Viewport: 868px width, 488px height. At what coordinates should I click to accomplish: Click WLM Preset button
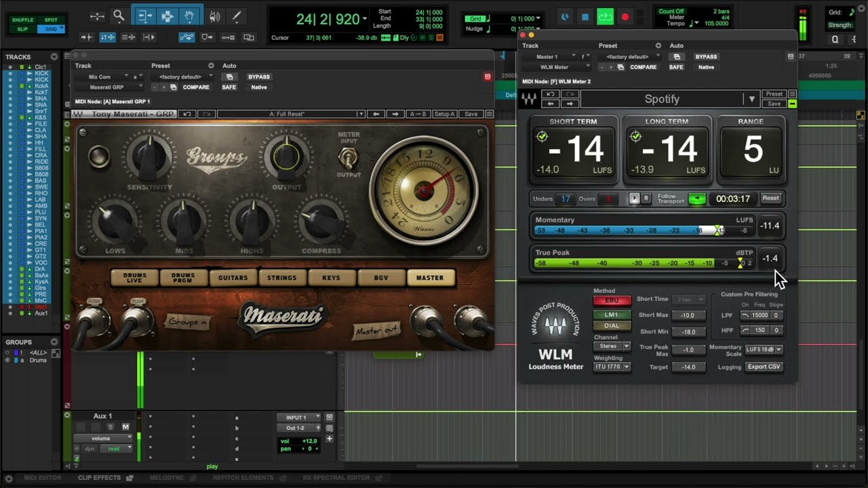(x=774, y=94)
